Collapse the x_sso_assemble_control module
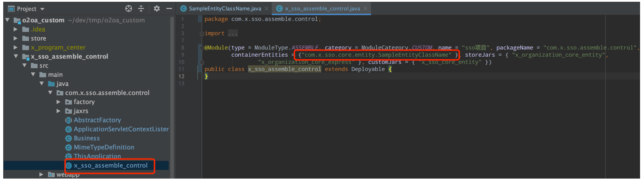 coord(16,56)
